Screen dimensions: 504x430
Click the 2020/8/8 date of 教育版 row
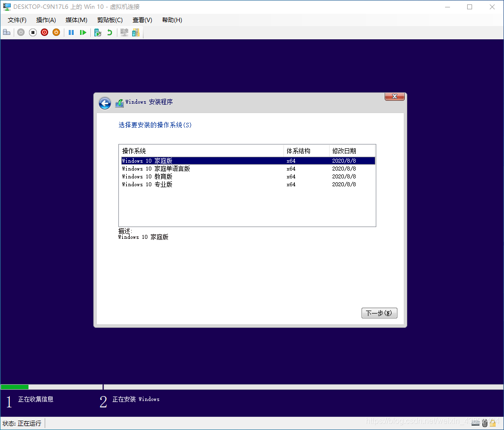(344, 176)
